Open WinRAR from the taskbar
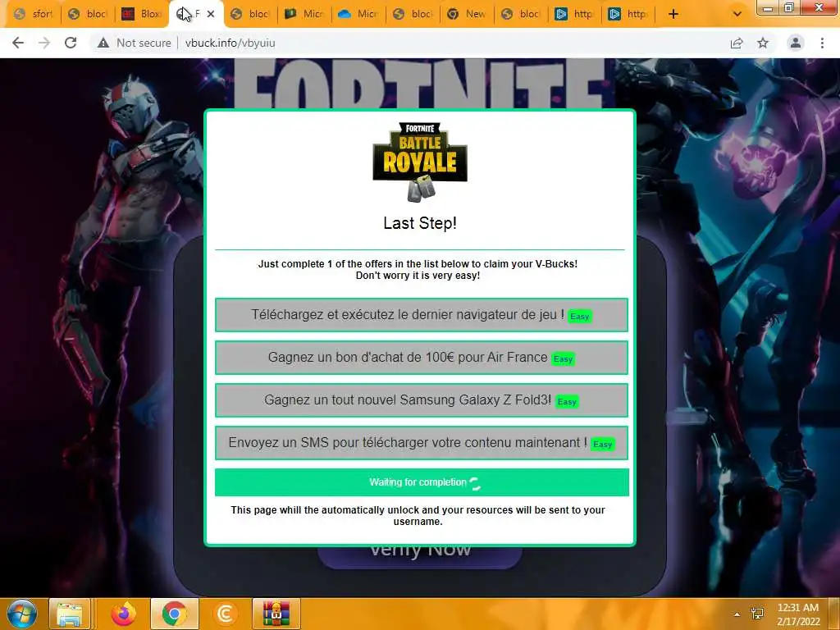Screen dimensions: 840x630 pos(276,614)
